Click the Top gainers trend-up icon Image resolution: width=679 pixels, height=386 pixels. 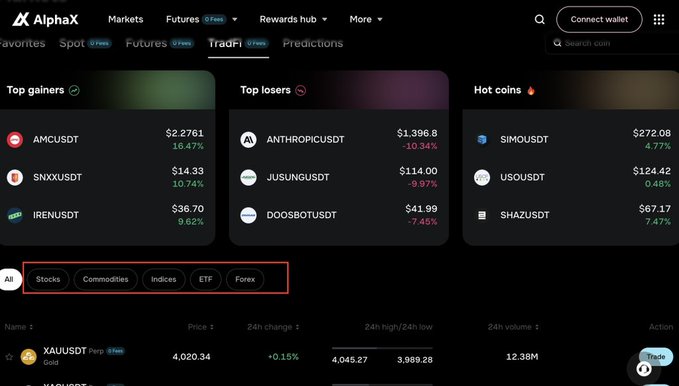point(74,90)
